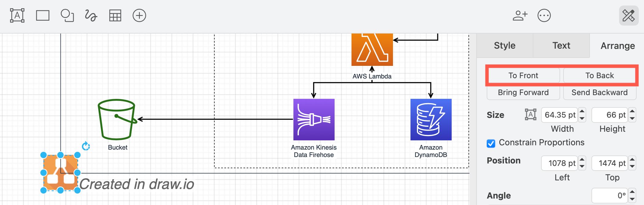The image size is (644, 205).
Task: Click the 'Amazon DynamoDB' label text
Action: (x=431, y=151)
